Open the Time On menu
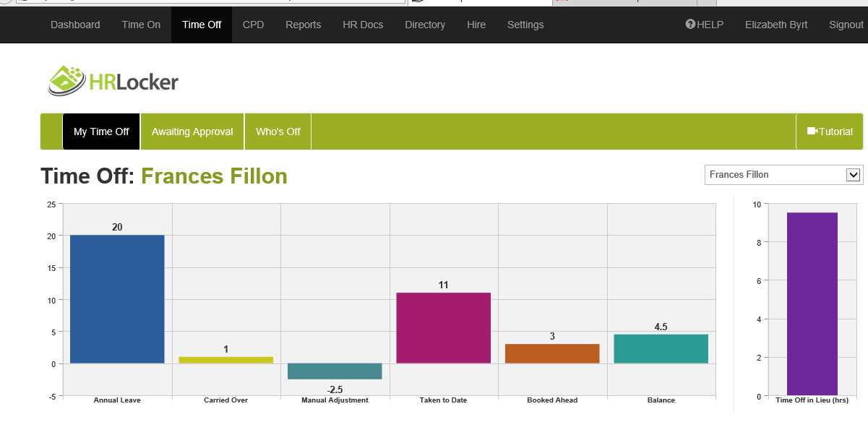Image resolution: width=868 pixels, height=422 pixels. [x=141, y=25]
